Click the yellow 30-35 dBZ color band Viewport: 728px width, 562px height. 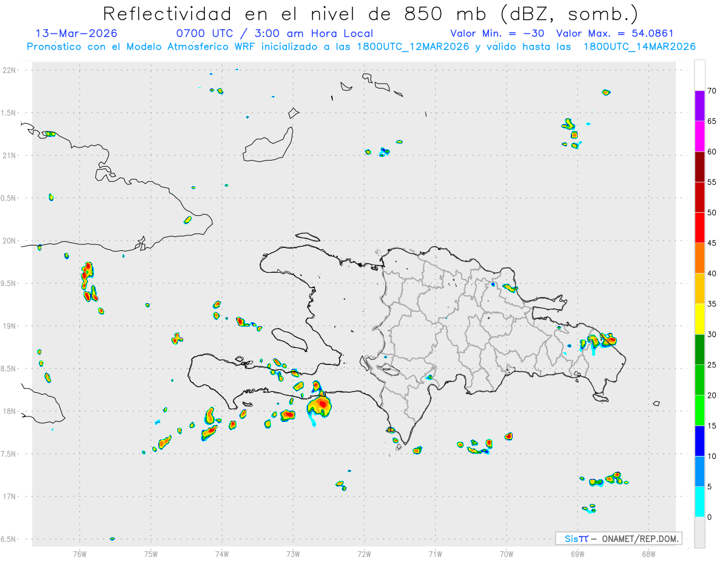(699, 319)
